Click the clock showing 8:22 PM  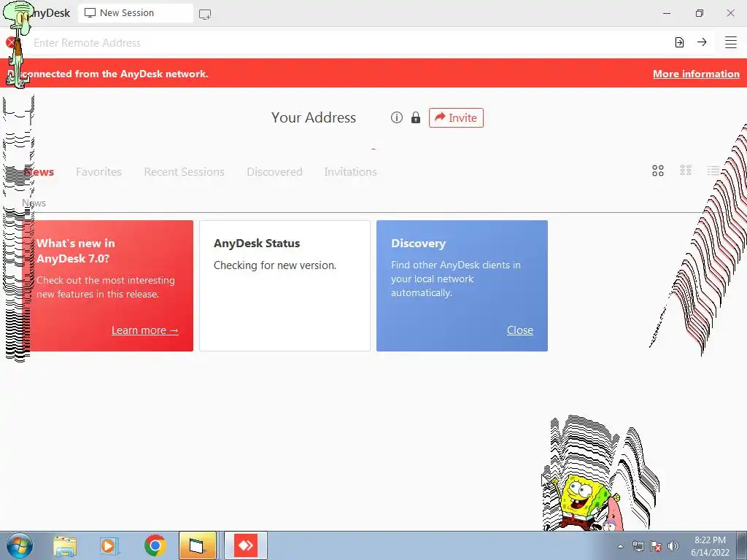tap(710, 546)
